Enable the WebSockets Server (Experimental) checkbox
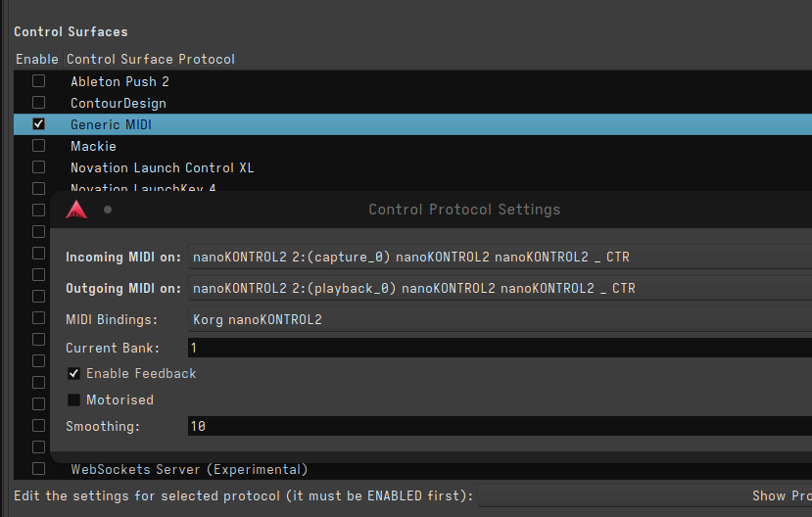Screen dimensions: 812x517 (39, 469)
